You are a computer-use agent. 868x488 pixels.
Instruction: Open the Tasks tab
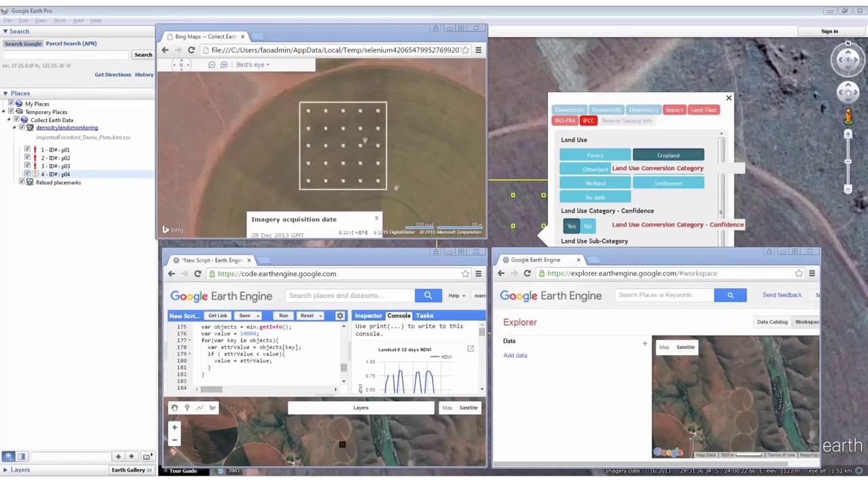pos(425,316)
